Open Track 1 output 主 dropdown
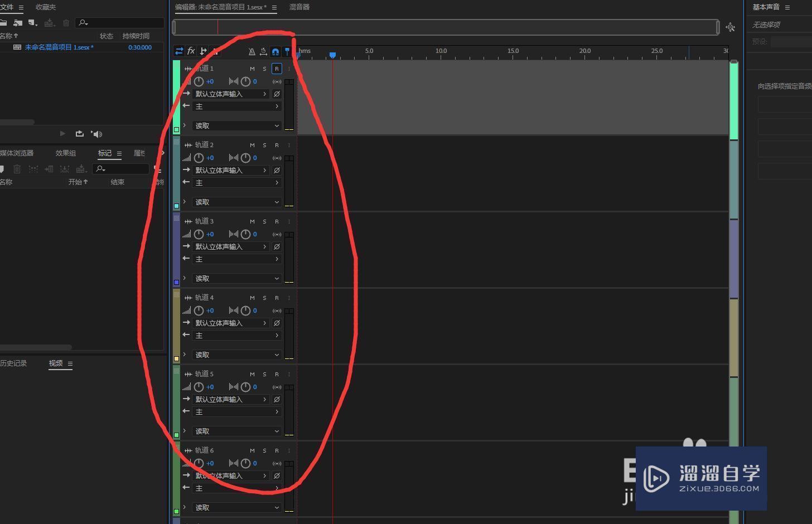This screenshot has height=524, width=812. [236, 106]
